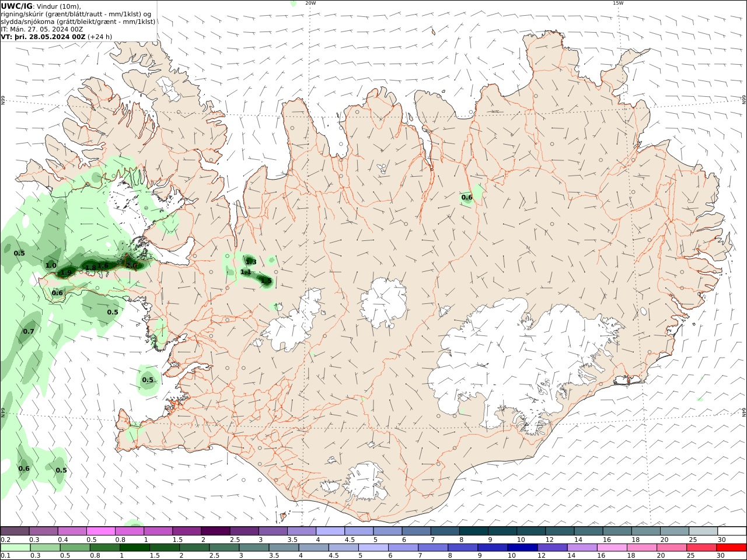Click the 'VT: Þri. 28.05.2024 00Z' valid time
Image resolution: width=747 pixels, height=560 pixels.
point(43,37)
